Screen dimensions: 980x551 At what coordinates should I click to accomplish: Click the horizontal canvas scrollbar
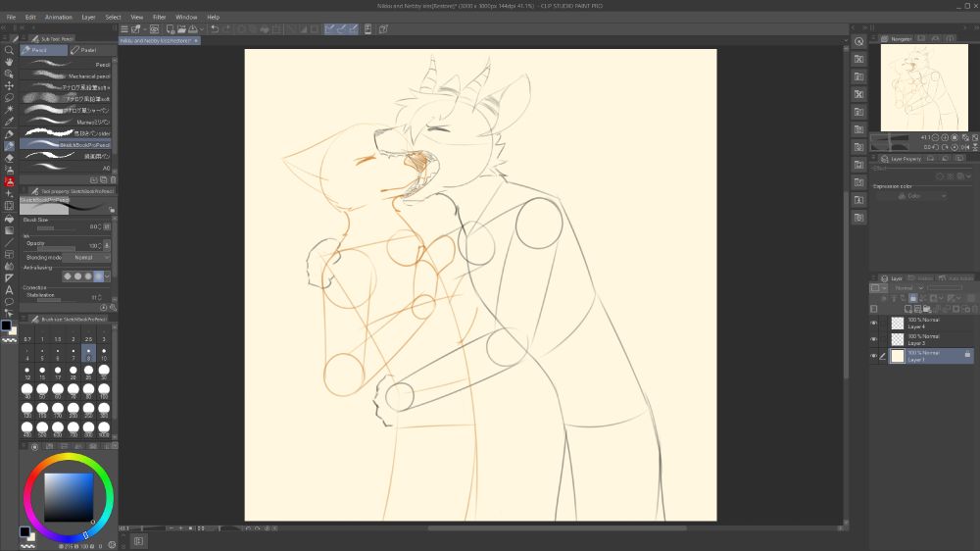(557, 527)
